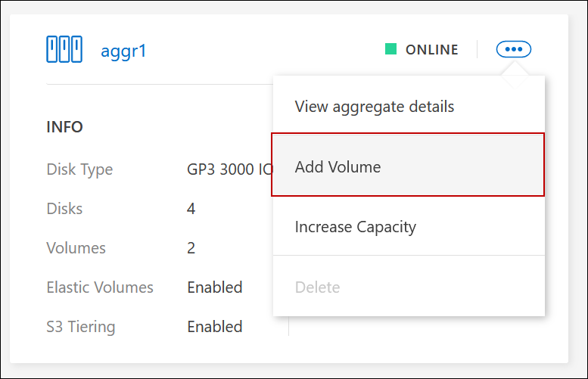Click Enabled value next to Elastic Volumes
Image resolution: width=588 pixels, height=379 pixels.
(215, 287)
